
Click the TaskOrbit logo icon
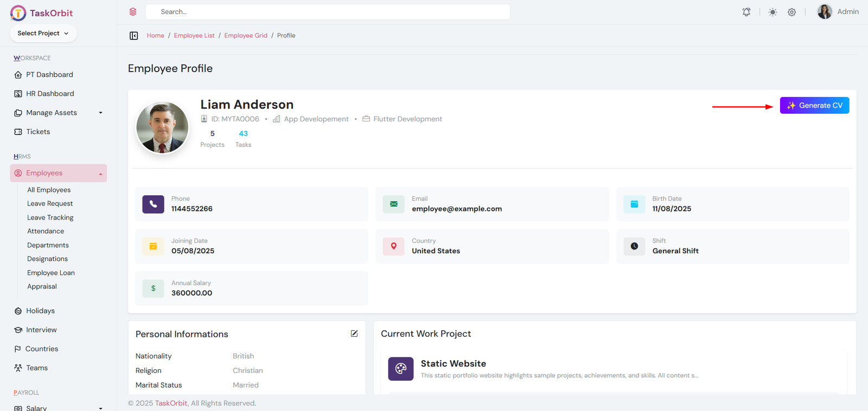(x=18, y=13)
